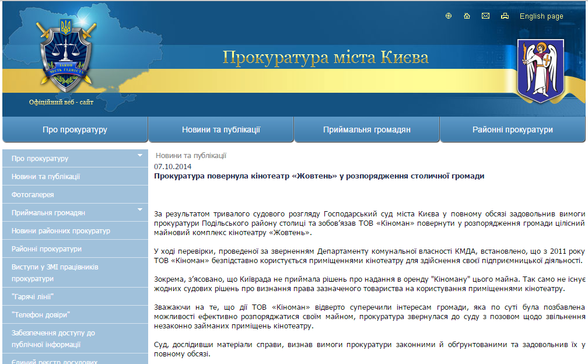Open top tab "Районні прокуратури"
This screenshot has height=364, width=588.
click(x=513, y=129)
